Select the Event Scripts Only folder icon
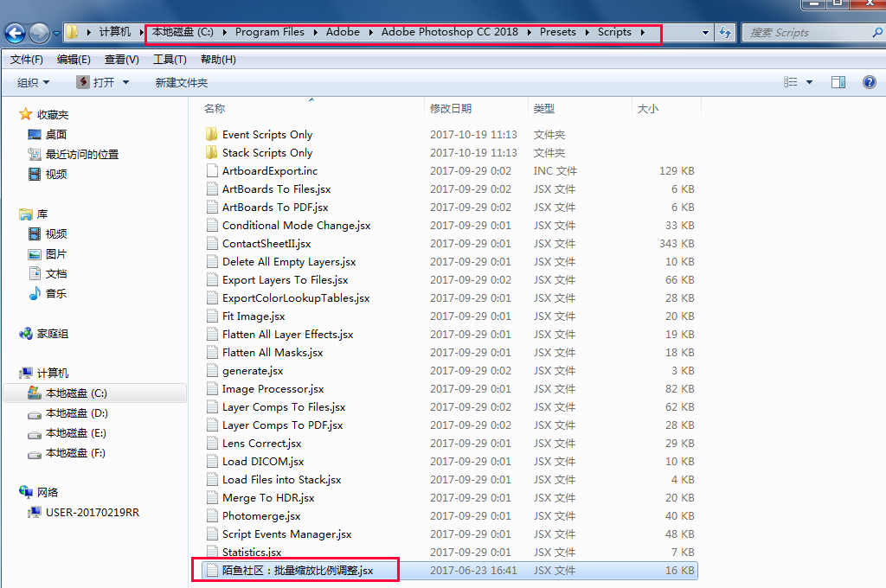The image size is (886, 588). coord(212,134)
